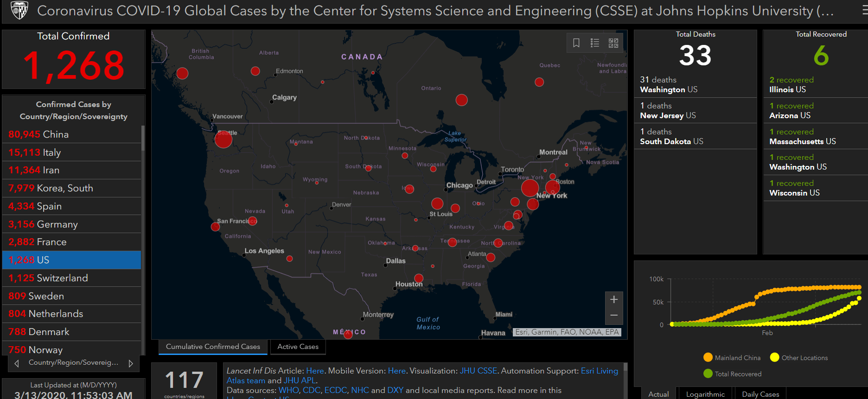Click 1 recovered Massachusetts US entry
The width and height of the screenshot is (868, 399).
pyautogui.click(x=816, y=136)
